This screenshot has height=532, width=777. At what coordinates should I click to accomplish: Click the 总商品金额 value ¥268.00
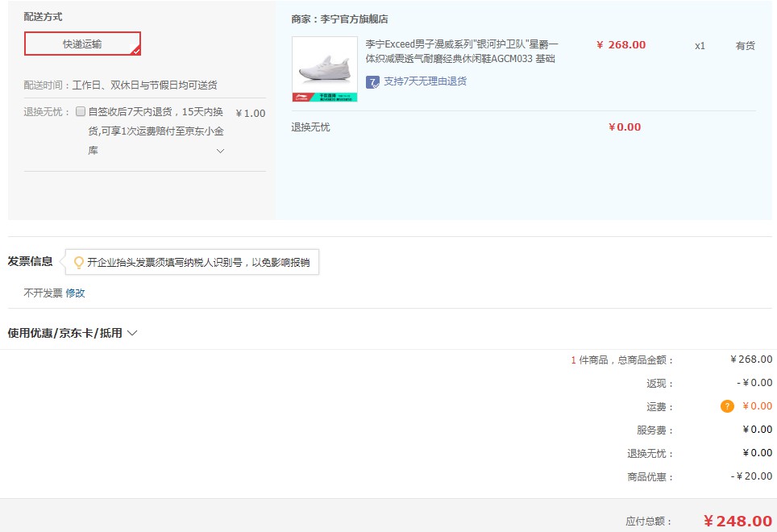click(x=751, y=360)
